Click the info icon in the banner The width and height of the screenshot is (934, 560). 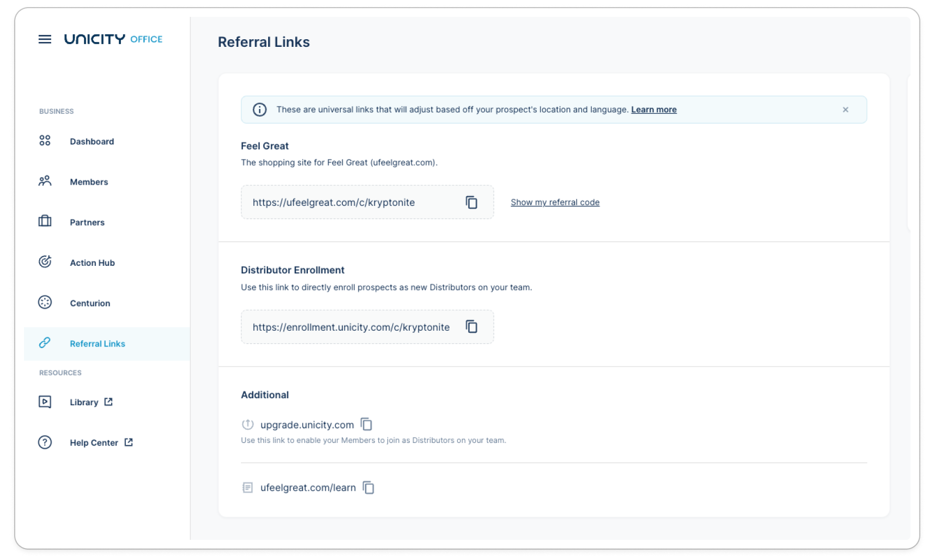(260, 109)
